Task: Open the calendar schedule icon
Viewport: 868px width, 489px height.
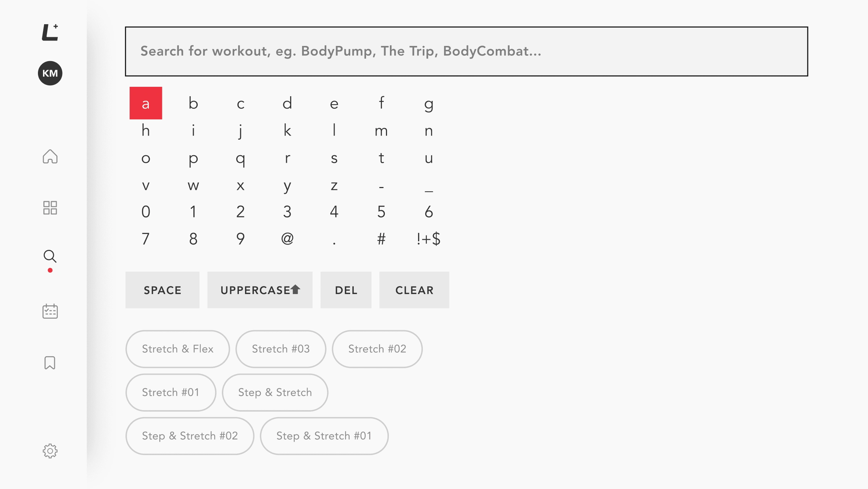Action: pyautogui.click(x=50, y=311)
